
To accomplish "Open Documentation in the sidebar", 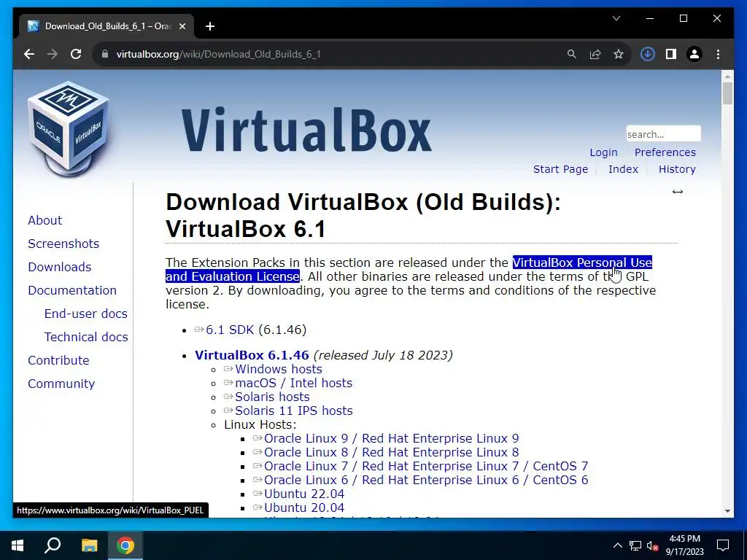I will 72,290.
